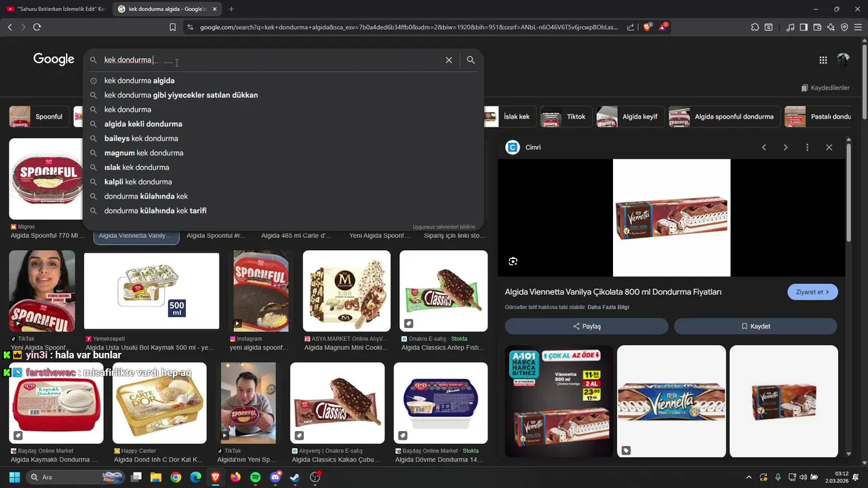The height and width of the screenshot is (488, 868).
Task: Filter by the Algida spoonful dondurma chip
Action: pos(724,117)
